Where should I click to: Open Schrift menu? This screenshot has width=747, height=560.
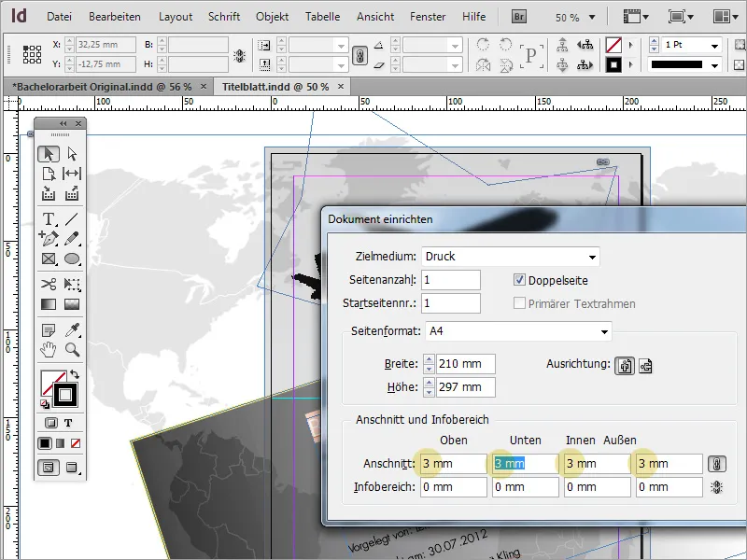pos(224,17)
